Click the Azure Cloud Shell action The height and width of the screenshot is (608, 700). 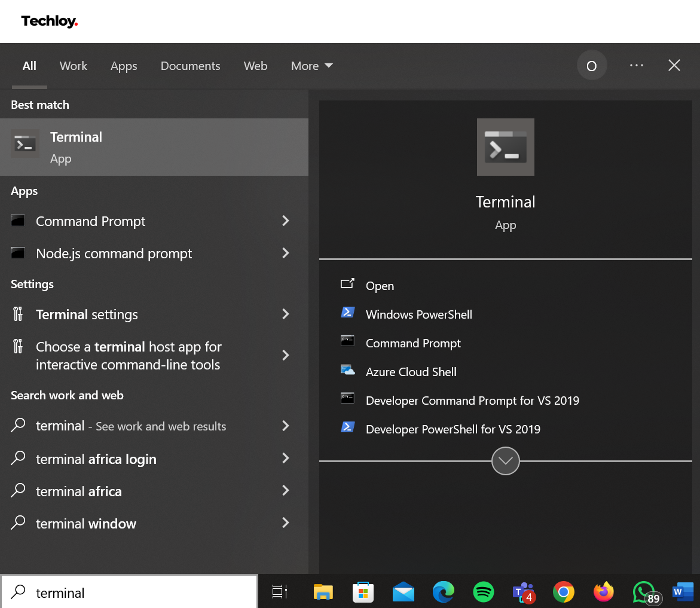coord(411,372)
